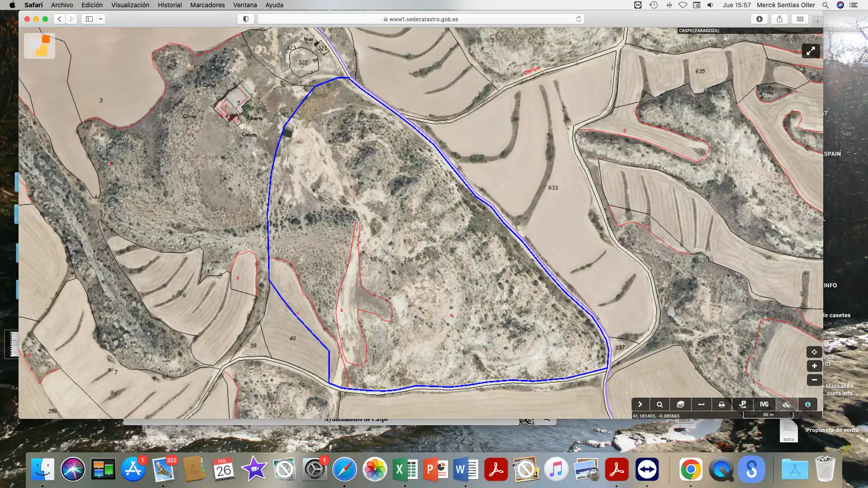
Task: Click the parcel label 286
Action: (x=408, y=260)
